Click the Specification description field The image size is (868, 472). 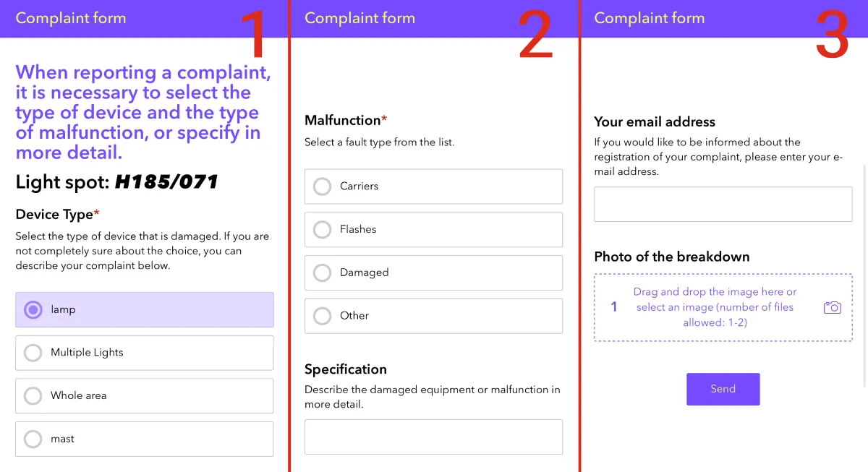coord(433,437)
